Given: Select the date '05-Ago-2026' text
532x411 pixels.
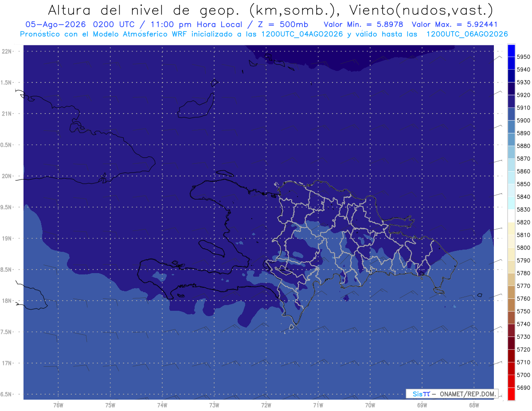Looking at the screenshot, I should pos(56,24).
